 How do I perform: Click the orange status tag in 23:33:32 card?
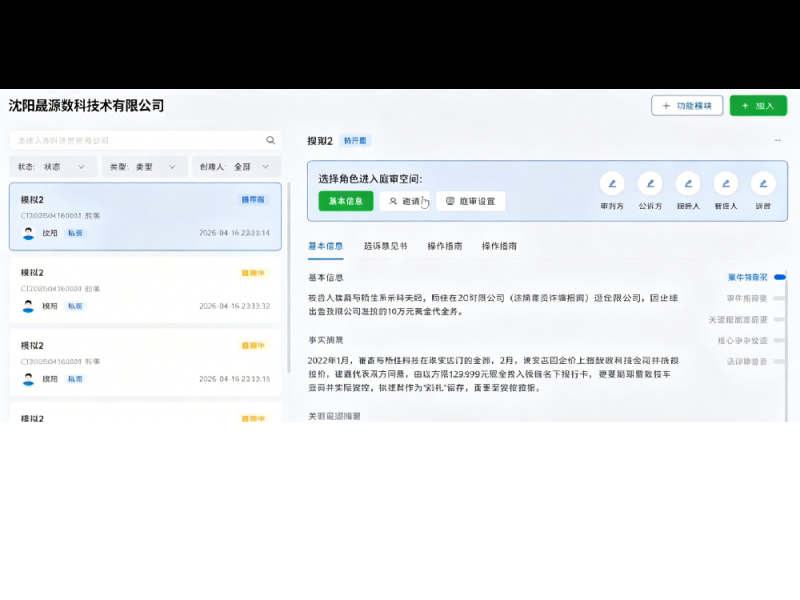tap(253, 273)
